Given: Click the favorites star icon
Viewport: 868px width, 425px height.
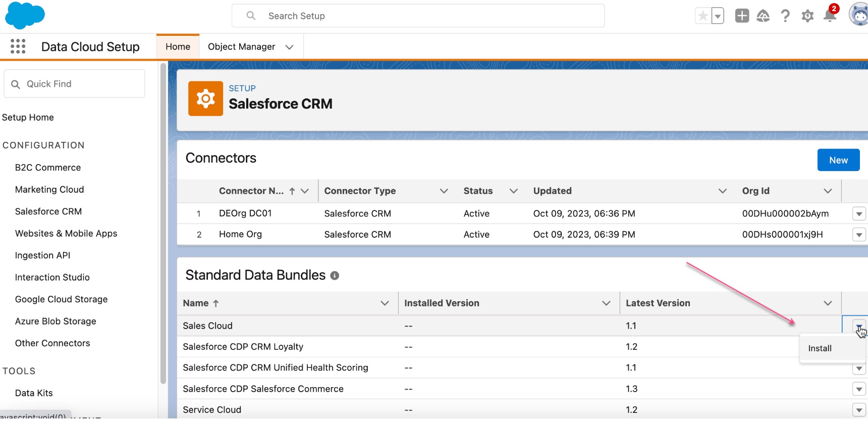Looking at the screenshot, I should (703, 16).
